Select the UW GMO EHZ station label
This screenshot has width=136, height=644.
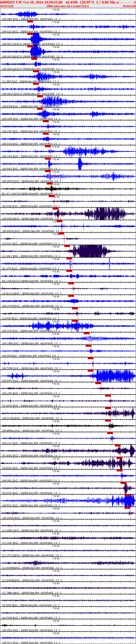[31, 19]
